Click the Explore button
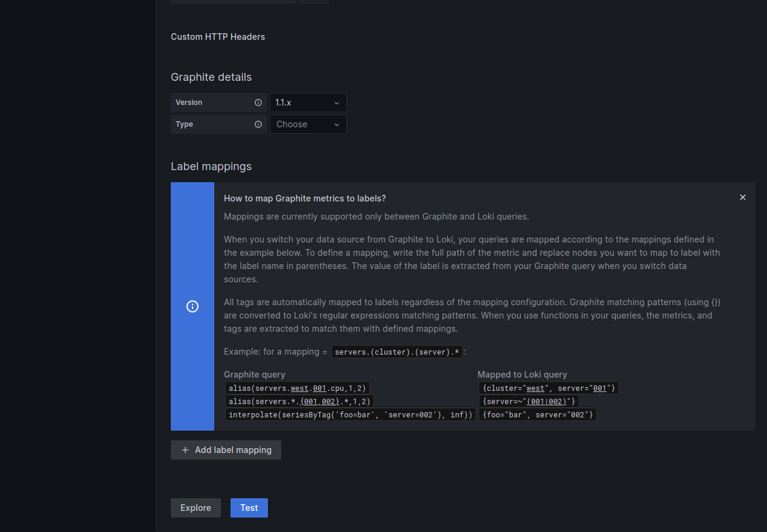 click(x=196, y=507)
